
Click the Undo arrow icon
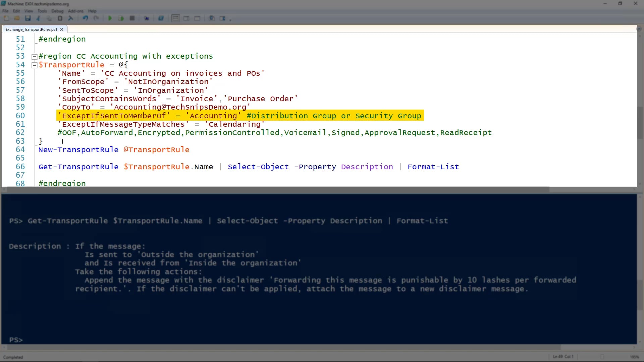[85, 18]
